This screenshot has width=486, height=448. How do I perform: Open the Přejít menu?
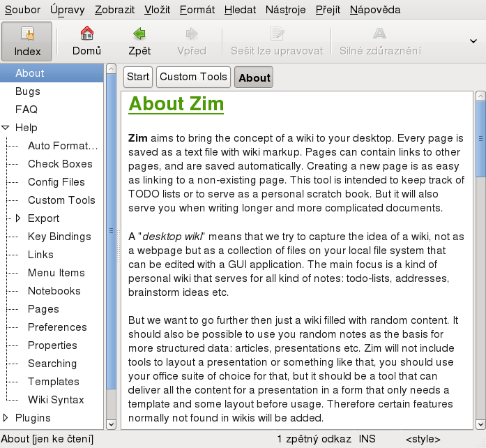pyautogui.click(x=328, y=10)
